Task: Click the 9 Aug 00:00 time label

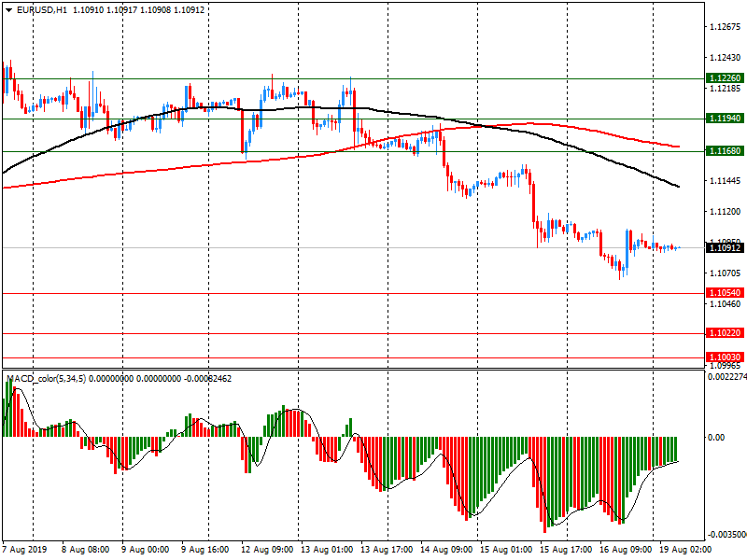Action: (x=146, y=550)
